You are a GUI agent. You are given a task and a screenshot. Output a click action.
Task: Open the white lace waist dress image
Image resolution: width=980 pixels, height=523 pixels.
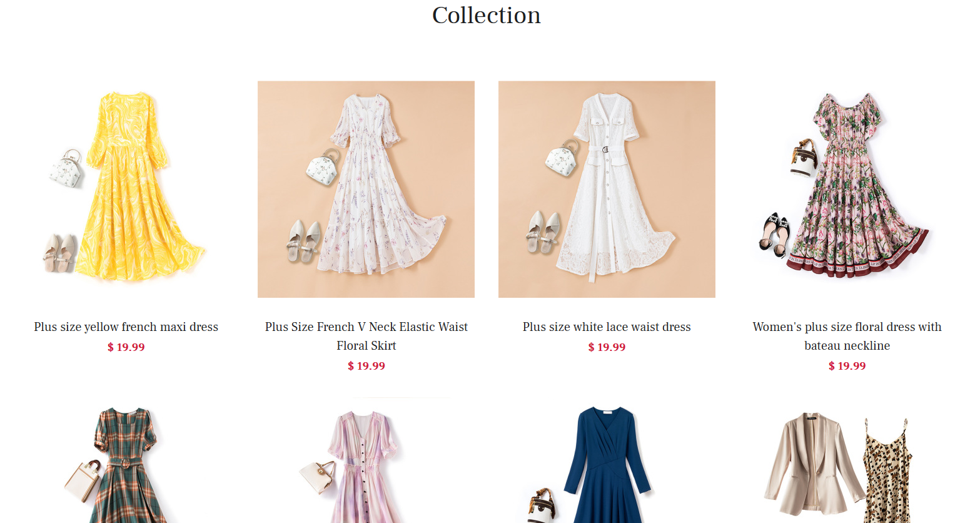coord(607,189)
